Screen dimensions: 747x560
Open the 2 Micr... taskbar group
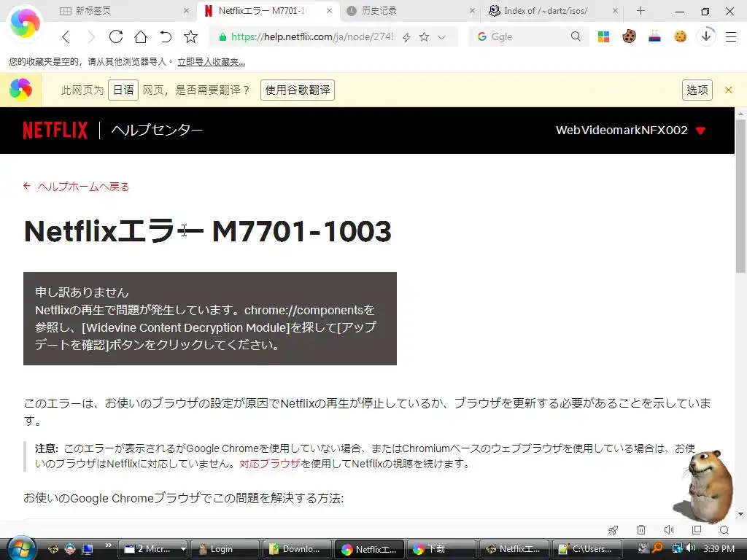(155, 549)
